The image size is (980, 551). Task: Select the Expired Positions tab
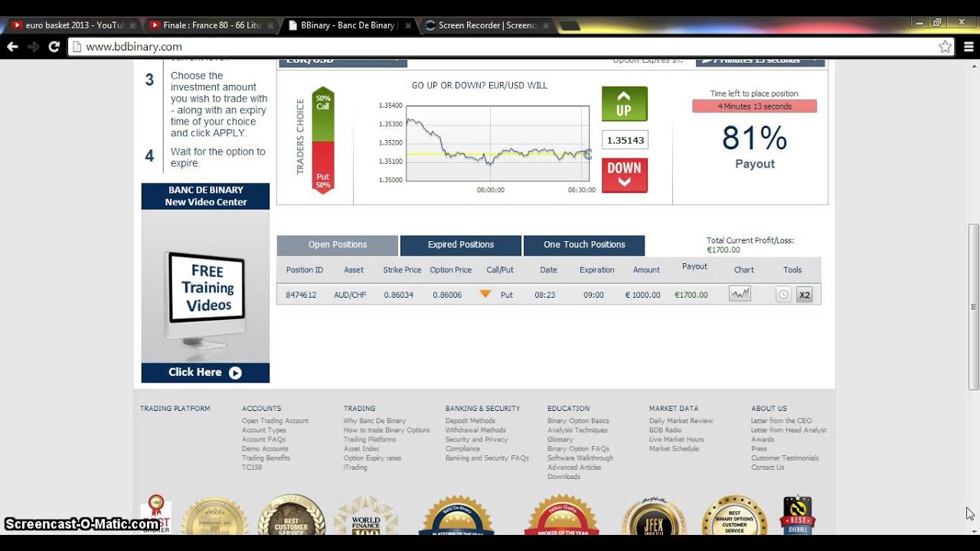coord(461,245)
